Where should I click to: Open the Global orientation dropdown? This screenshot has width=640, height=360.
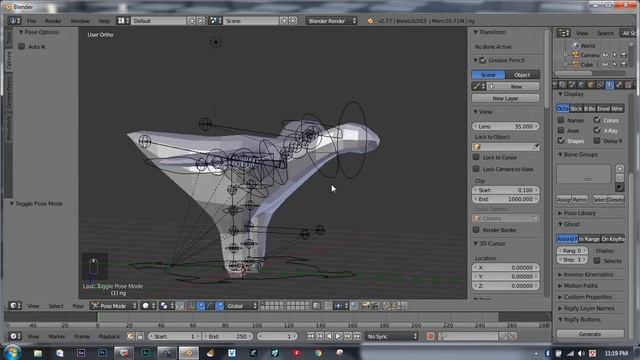tap(241, 305)
